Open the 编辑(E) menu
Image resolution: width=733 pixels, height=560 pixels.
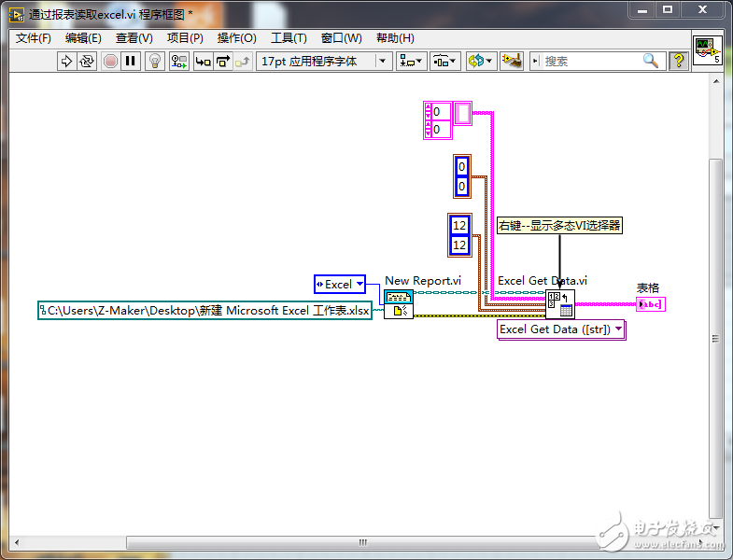[83, 38]
